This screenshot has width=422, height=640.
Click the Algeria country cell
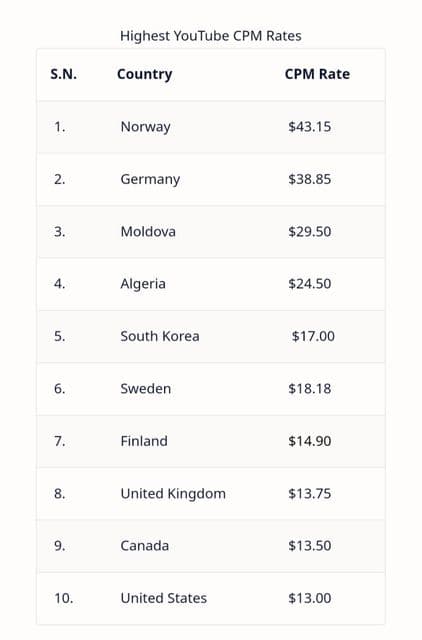click(x=143, y=284)
